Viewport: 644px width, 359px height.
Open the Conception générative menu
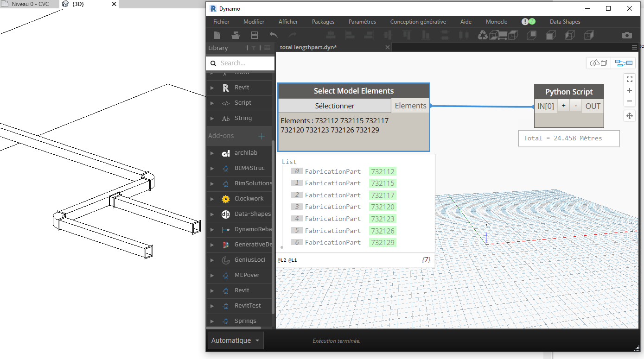pyautogui.click(x=418, y=22)
